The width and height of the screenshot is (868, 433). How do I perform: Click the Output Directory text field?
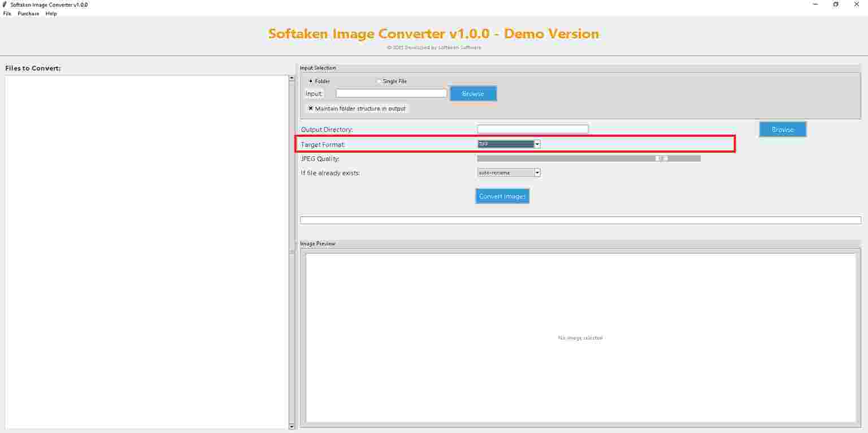533,129
